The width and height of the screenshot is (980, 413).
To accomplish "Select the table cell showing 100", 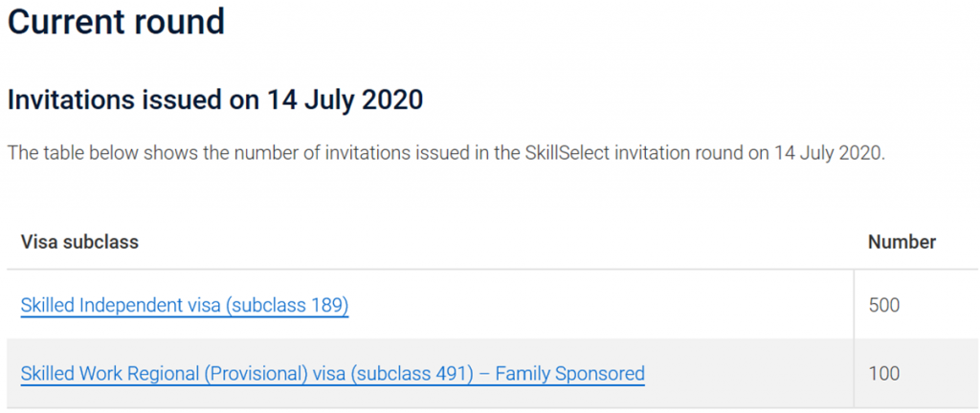I will (884, 373).
